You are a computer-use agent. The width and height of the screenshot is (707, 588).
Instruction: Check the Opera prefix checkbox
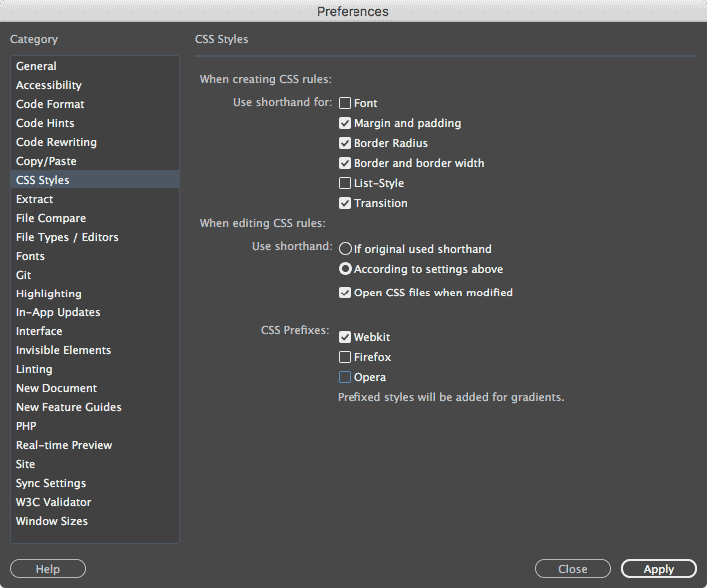pyautogui.click(x=345, y=377)
